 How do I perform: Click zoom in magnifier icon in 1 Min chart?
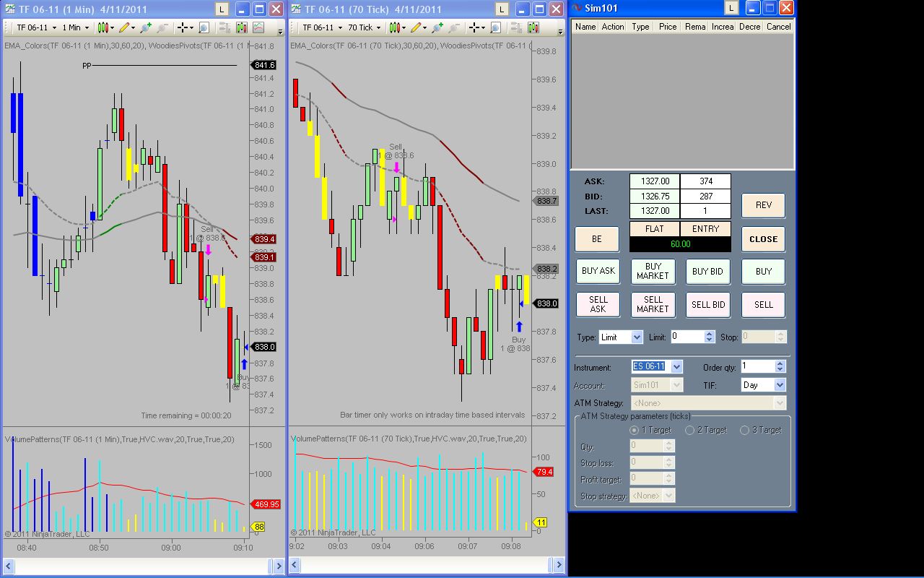[146, 27]
